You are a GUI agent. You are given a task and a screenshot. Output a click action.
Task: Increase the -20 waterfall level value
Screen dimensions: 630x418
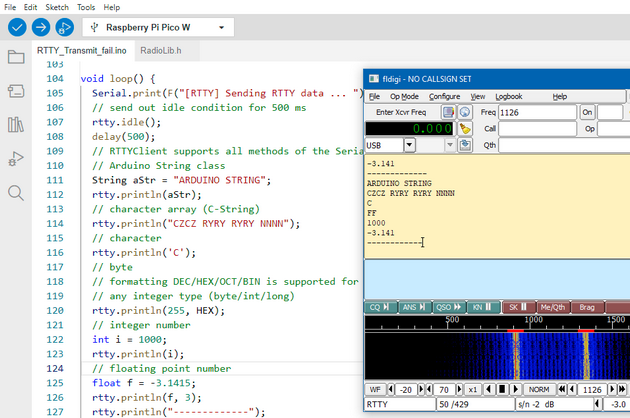click(x=421, y=389)
